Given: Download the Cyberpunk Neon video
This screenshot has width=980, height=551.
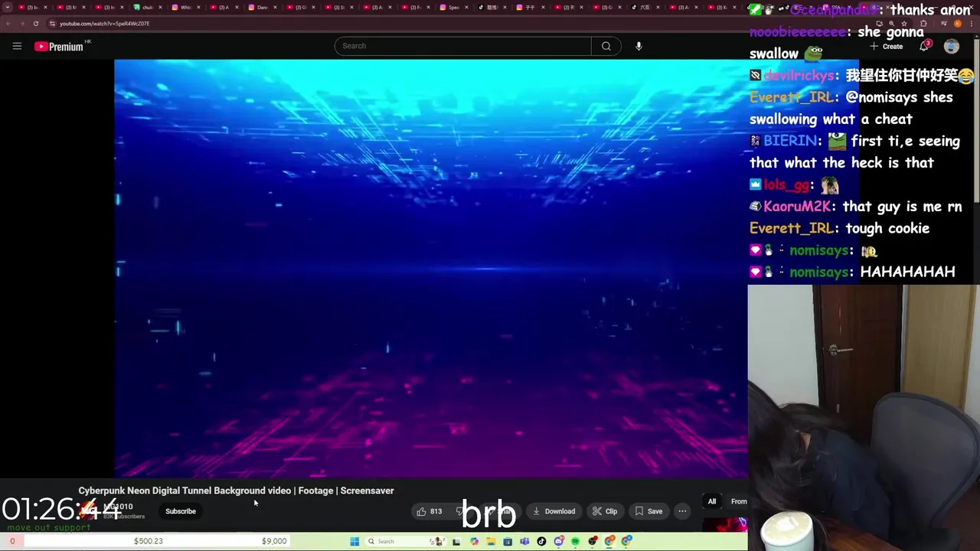Looking at the screenshot, I should [x=554, y=511].
